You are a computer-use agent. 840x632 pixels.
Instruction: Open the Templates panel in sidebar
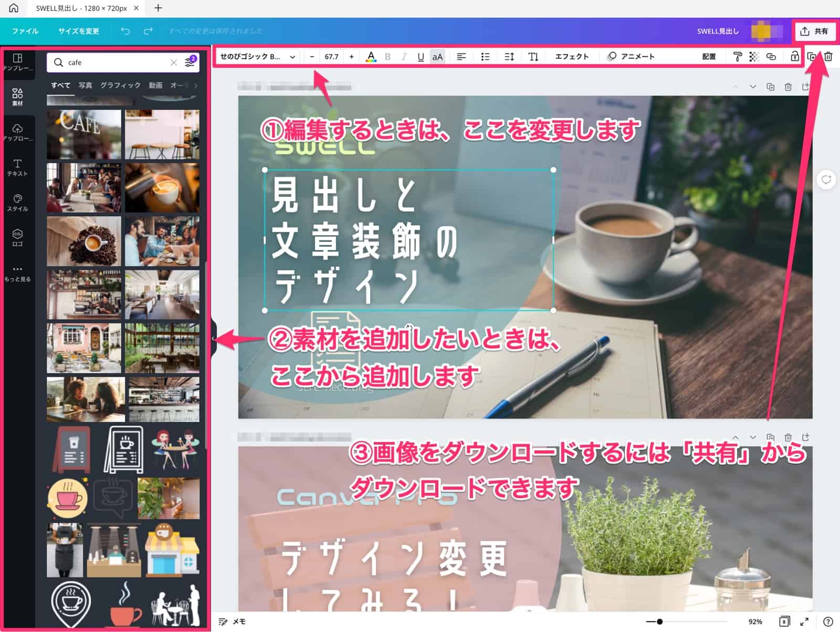[17, 62]
